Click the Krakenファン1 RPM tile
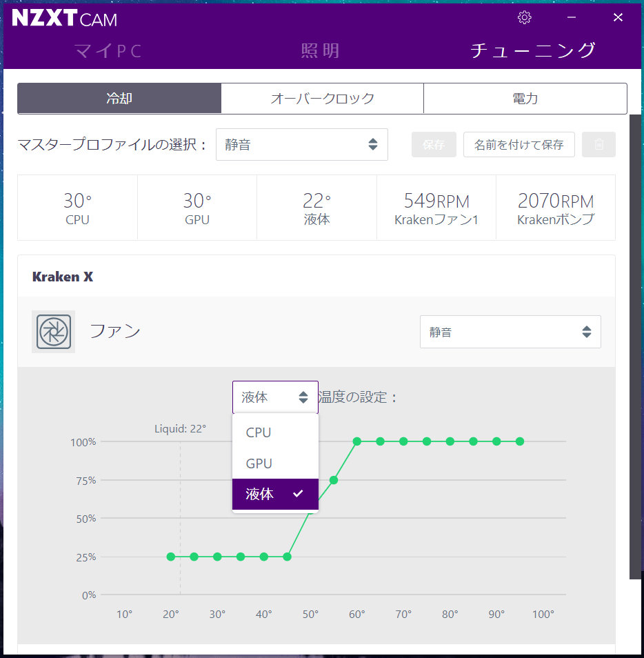644x658 pixels. click(436, 208)
